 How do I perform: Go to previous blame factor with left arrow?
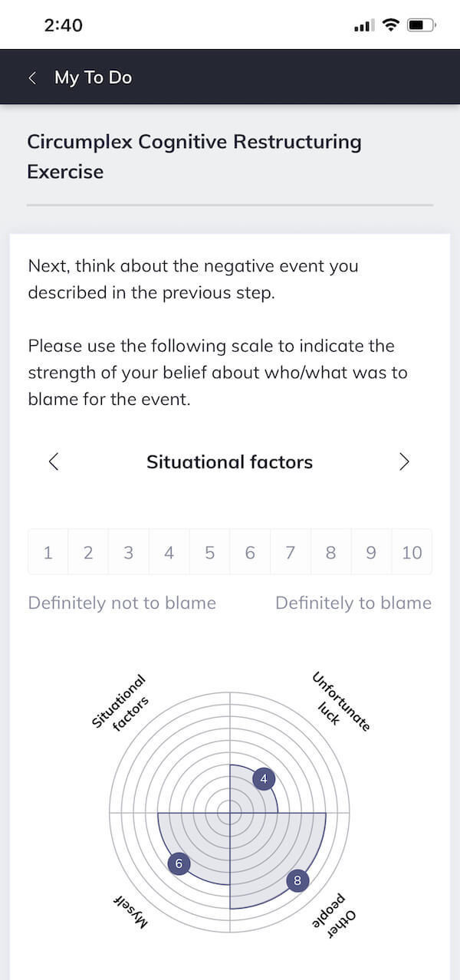click(x=53, y=462)
